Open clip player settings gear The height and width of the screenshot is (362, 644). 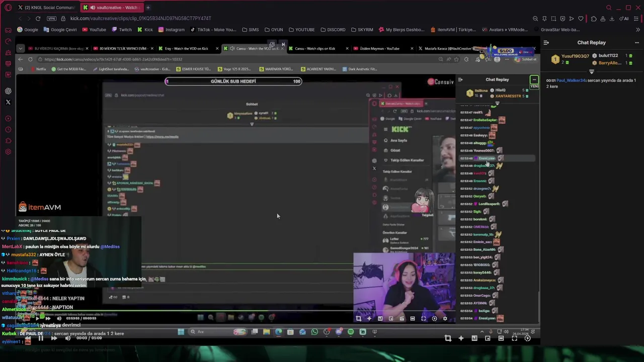[527, 338]
